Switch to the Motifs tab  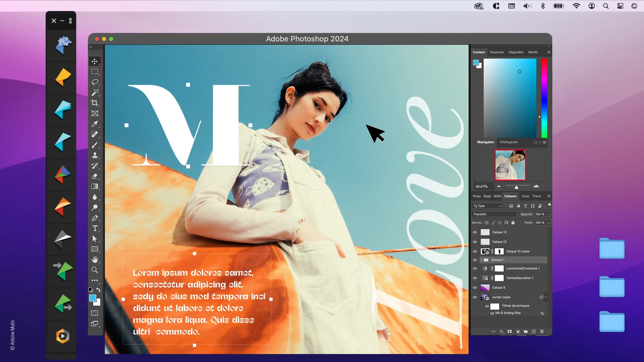point(533,52)
